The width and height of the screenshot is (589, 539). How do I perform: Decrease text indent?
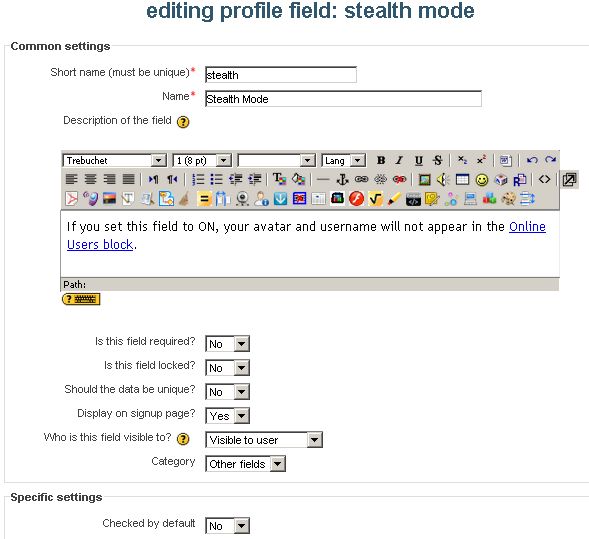click(x=236, y=179)
